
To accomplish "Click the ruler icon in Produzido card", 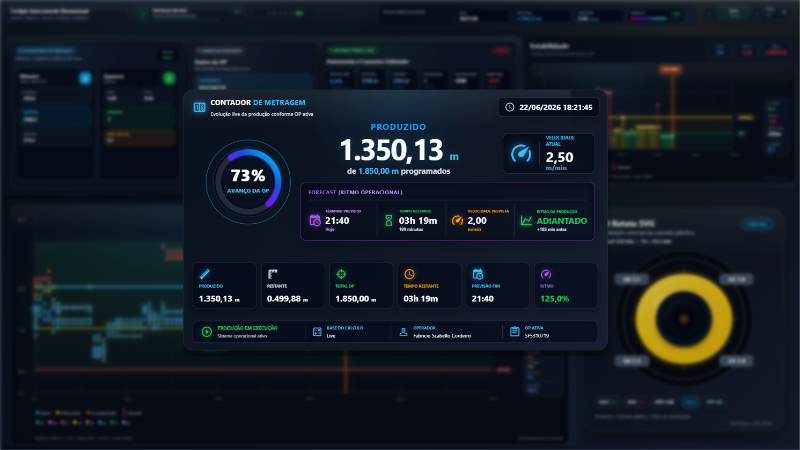I will (205, 274).
